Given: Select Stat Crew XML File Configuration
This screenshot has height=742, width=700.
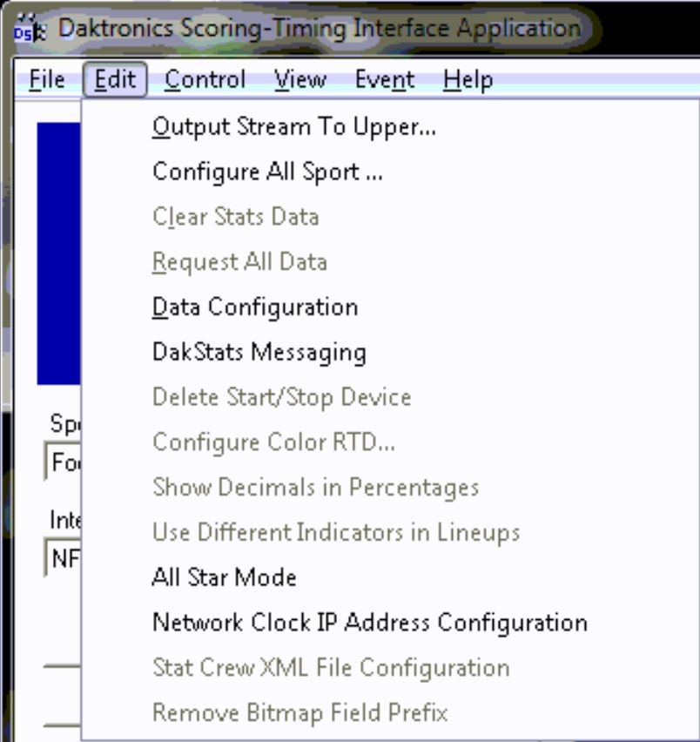Looking at the screenshot, I should click(330, 668).
